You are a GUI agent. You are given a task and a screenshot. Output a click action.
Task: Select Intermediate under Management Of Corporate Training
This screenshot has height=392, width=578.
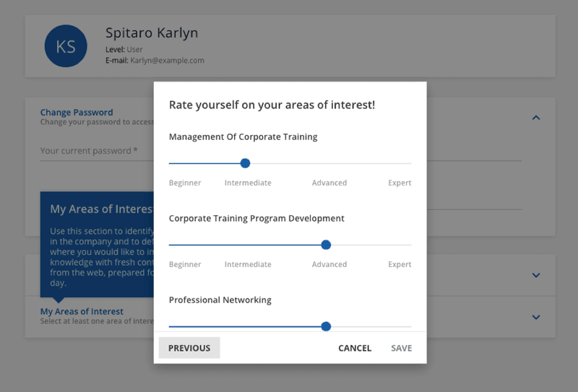tap(248, 183)
